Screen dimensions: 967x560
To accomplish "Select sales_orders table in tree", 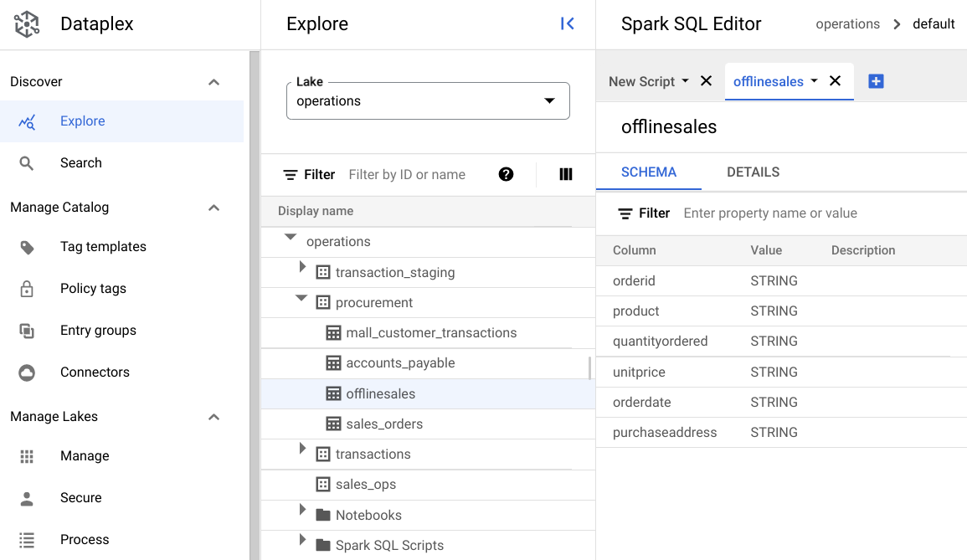I will point(428,424).
